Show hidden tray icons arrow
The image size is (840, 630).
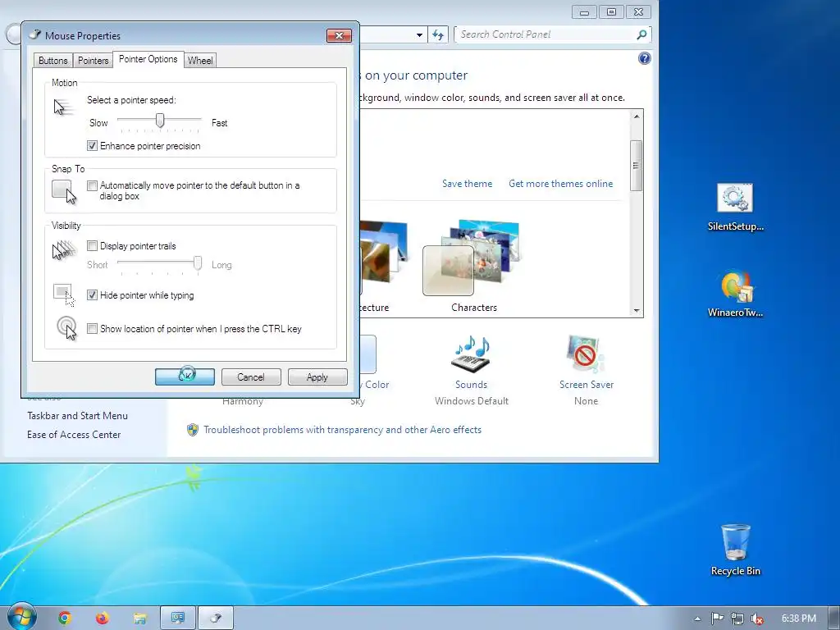click(x=697, y=619)
